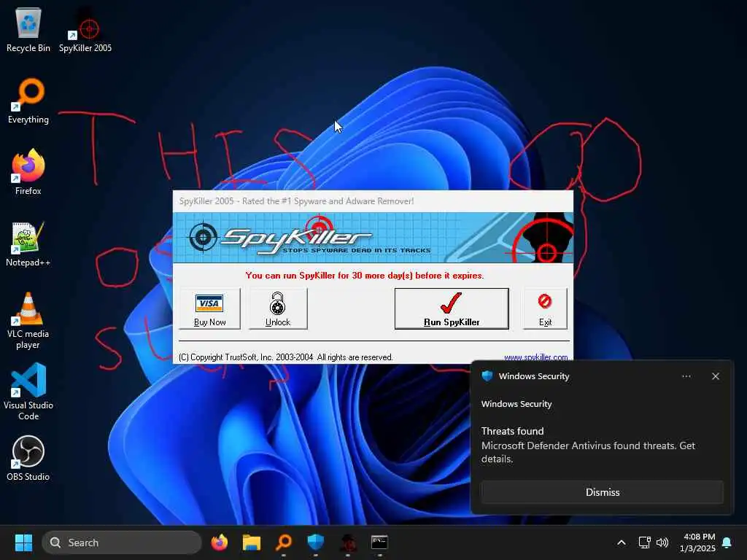This screenshot has height=560, width=747.
Task: Select the VLC media player shortcut
Action: click(28, 321)
